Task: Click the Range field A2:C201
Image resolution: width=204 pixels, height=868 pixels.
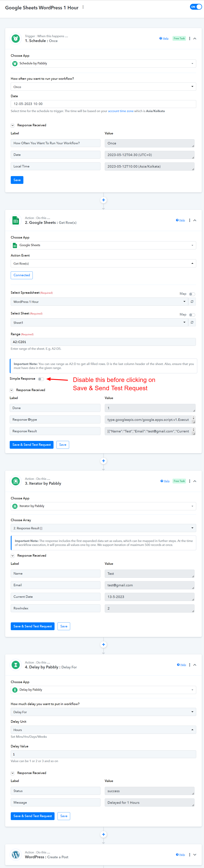Action: pos(103,342)
